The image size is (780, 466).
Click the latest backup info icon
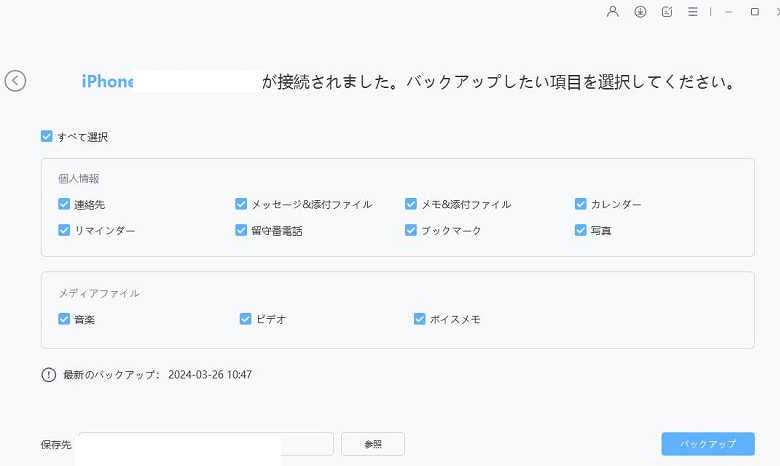(x=48, y=374)
